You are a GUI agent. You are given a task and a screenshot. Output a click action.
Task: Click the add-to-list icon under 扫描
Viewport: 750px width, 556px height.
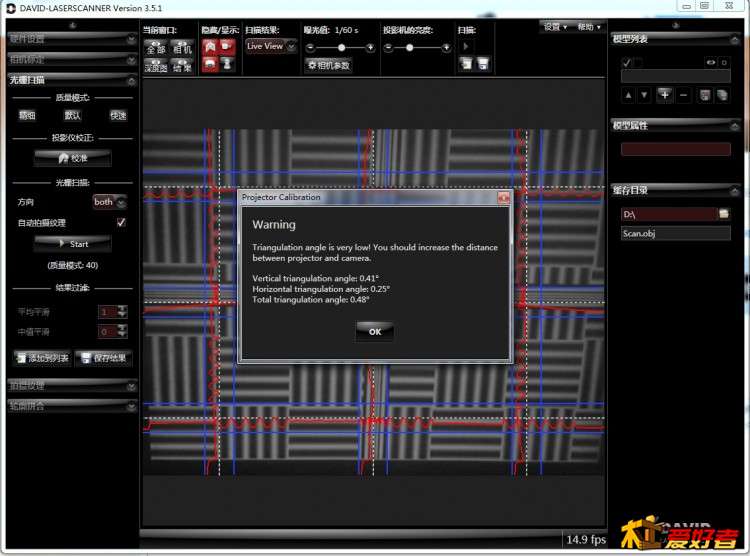click(466, 64)
